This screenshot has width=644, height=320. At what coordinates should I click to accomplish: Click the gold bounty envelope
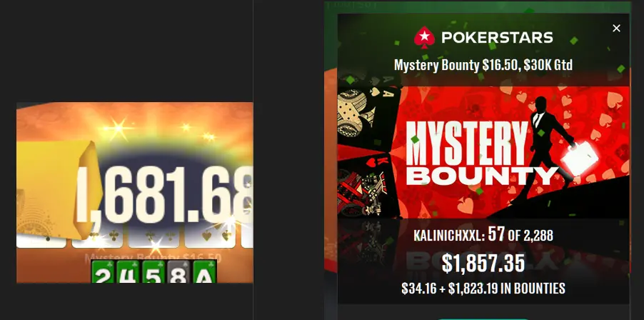(56, 190)
